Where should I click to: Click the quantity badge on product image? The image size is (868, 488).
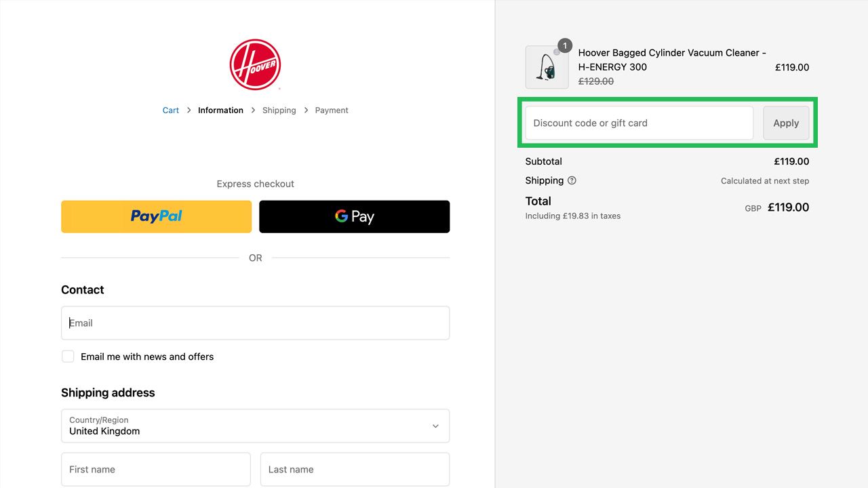(x=565, y=45)
